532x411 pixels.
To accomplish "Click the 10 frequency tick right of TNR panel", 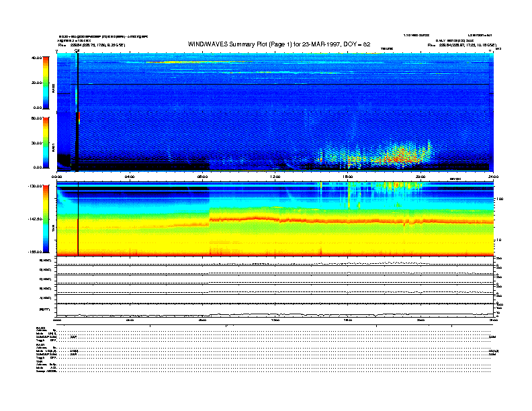I will click(498, 240).
